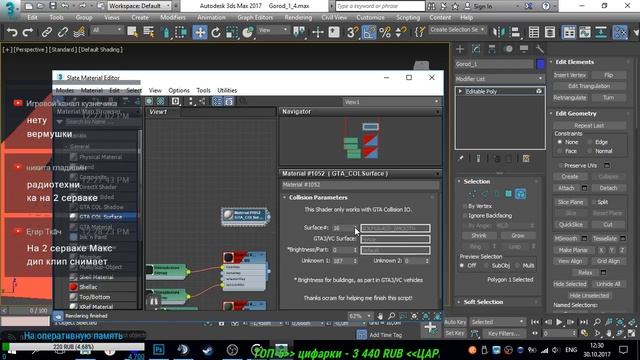
Task: Open the Rendering menu
Action: click(x=298, y=18)
